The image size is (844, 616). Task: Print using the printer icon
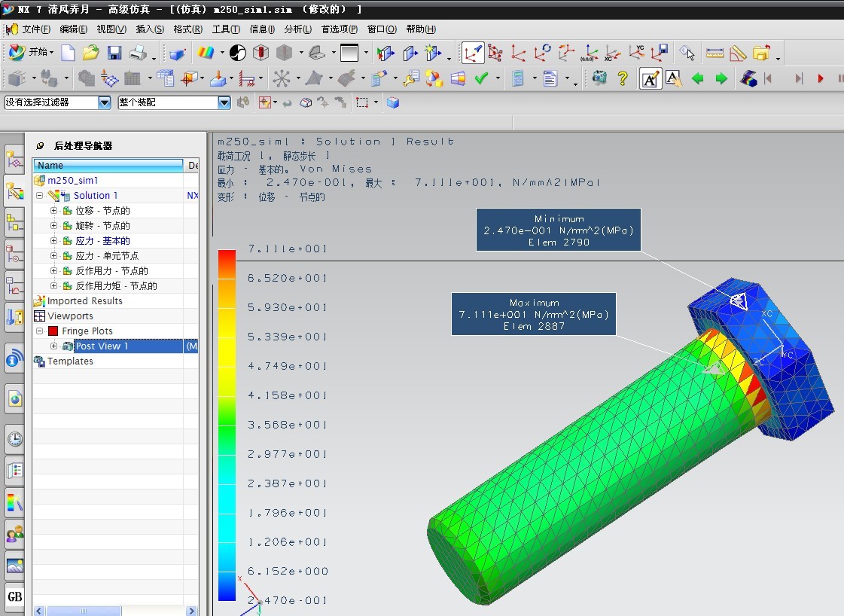tap(138, 52)
